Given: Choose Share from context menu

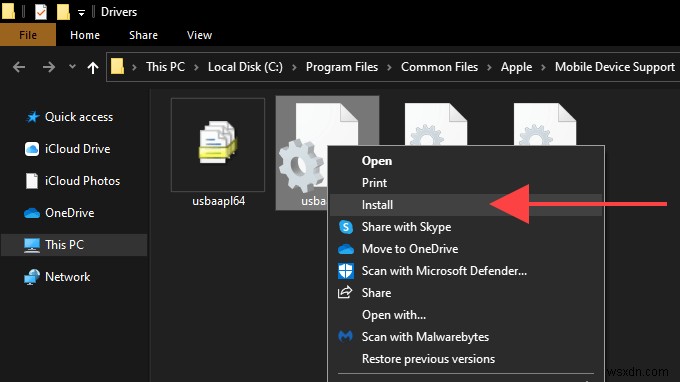Looking at the screenshot, I should tap(466, 293).
